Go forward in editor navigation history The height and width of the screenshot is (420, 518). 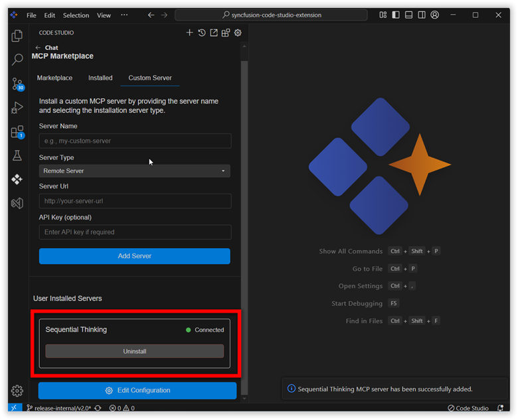(x=164, y=15)
